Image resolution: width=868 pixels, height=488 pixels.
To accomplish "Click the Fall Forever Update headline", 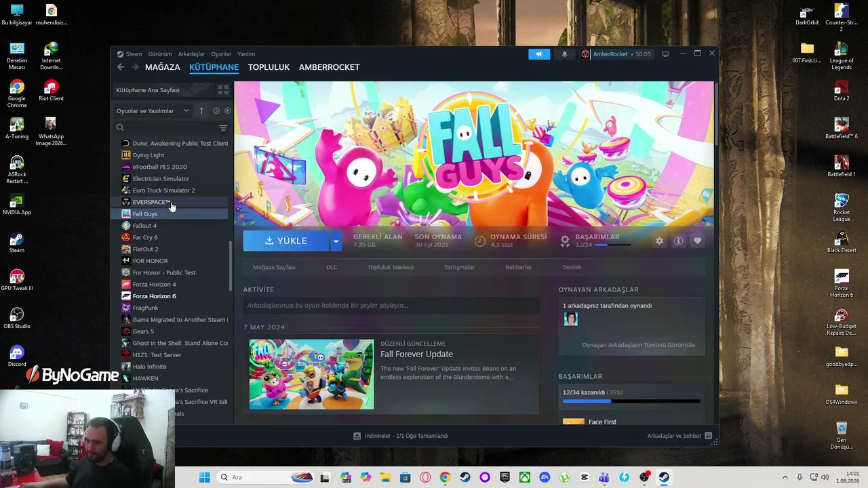I will [x=416, y=354].
